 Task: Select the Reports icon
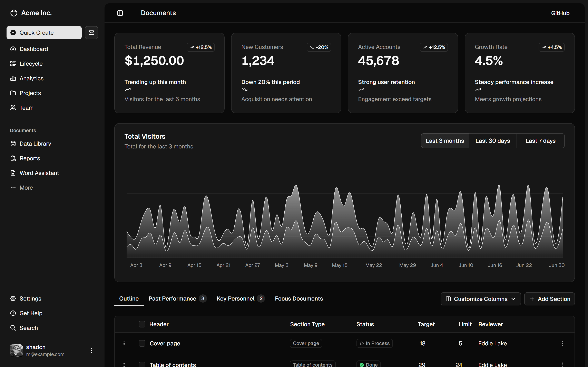tap(13, 158)
